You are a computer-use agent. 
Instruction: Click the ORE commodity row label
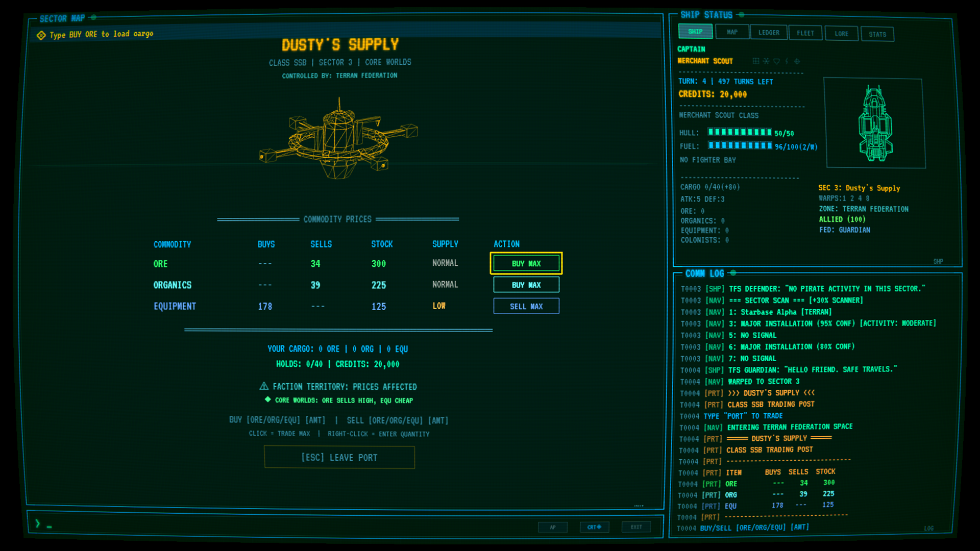coord(160,264)
